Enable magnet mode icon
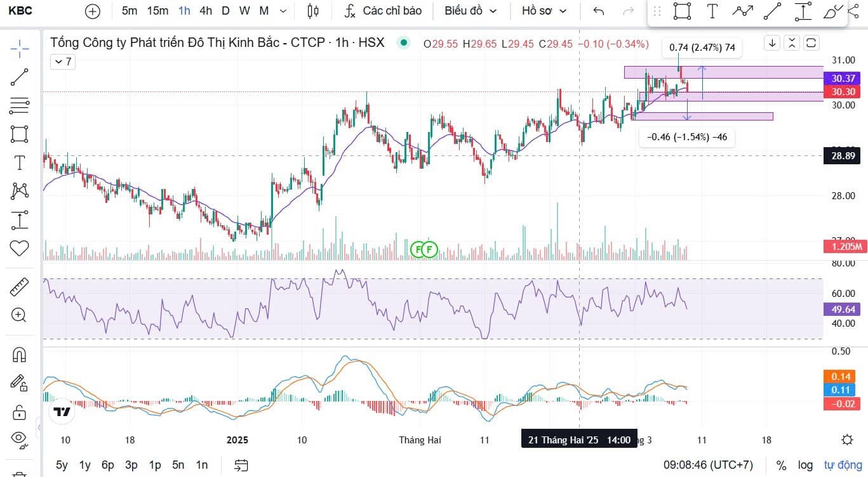This screenshot has height=477, width=868. 19,355
